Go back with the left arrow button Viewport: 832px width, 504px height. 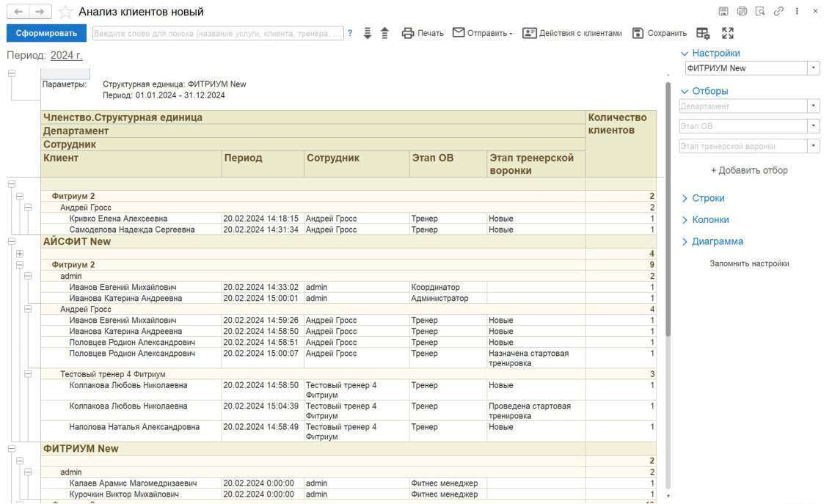pyautogui.click(x=18, y=12)
